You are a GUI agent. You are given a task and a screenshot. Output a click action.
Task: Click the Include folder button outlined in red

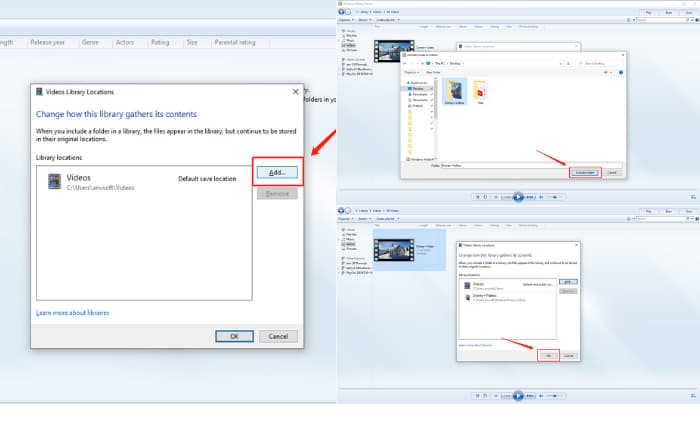tap(586, 172)
